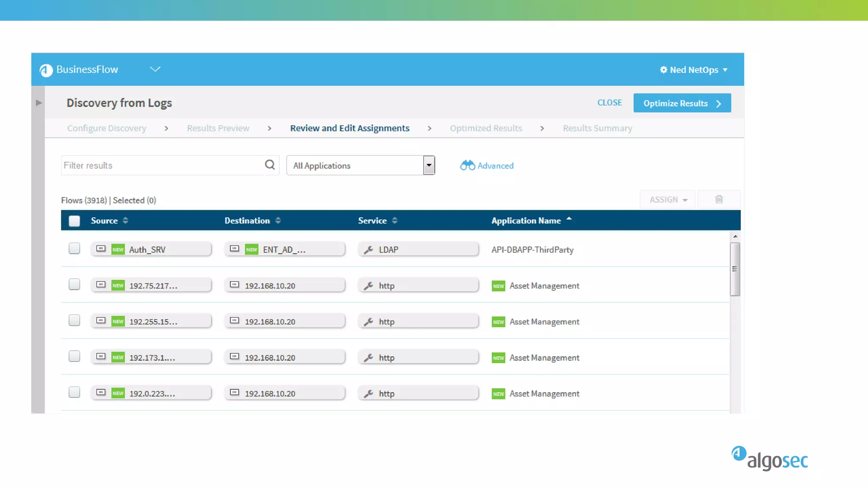Expand the ASSIGN dropdown menu
Screen dimensions: 868x488
point(668,200)
